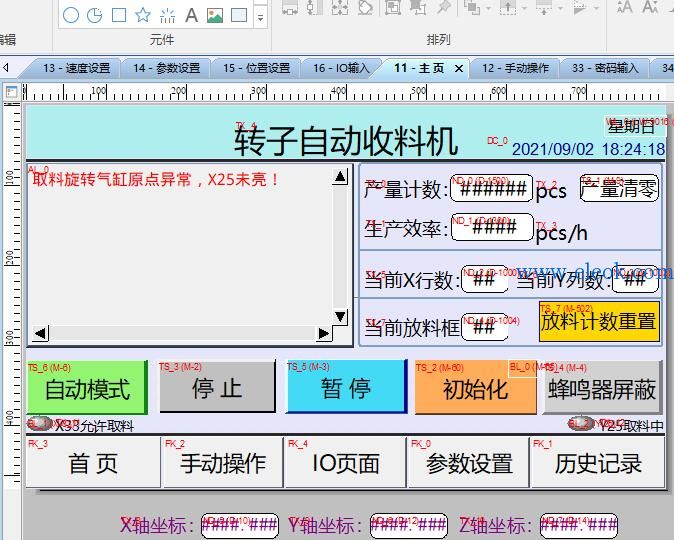Click the 历史记录 function key
This screenshot has width=674, height=540.
point(598,463)
